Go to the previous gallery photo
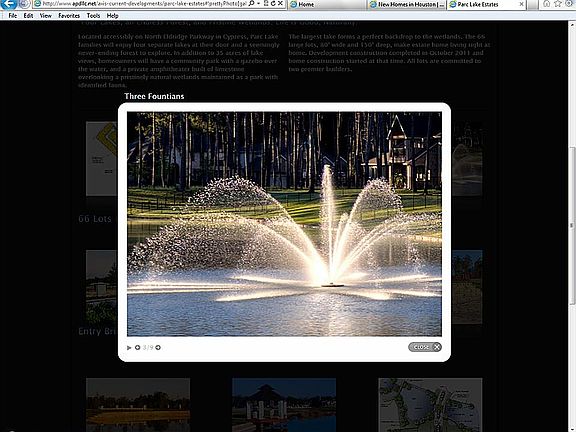Viewport: 576px width, 432px height. coord(137,348)
